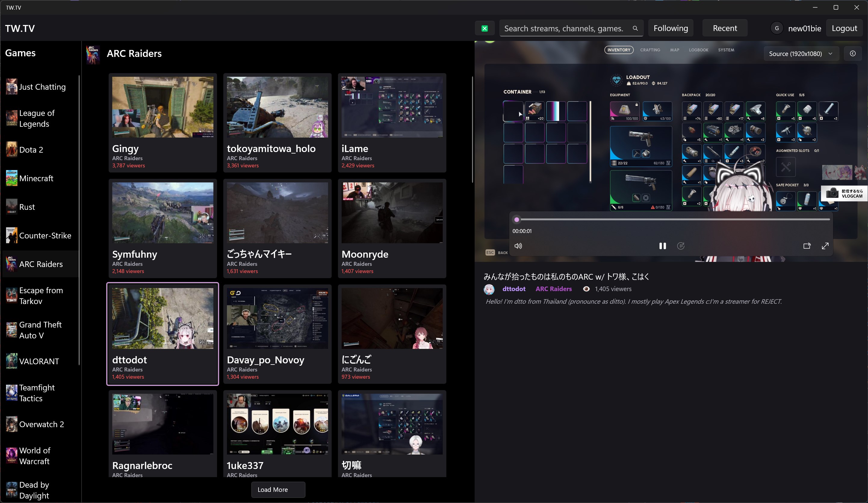Click the '3,787 viewers' text under Gingy
Viewport: 868px width, 503px height.
(129, 166)
